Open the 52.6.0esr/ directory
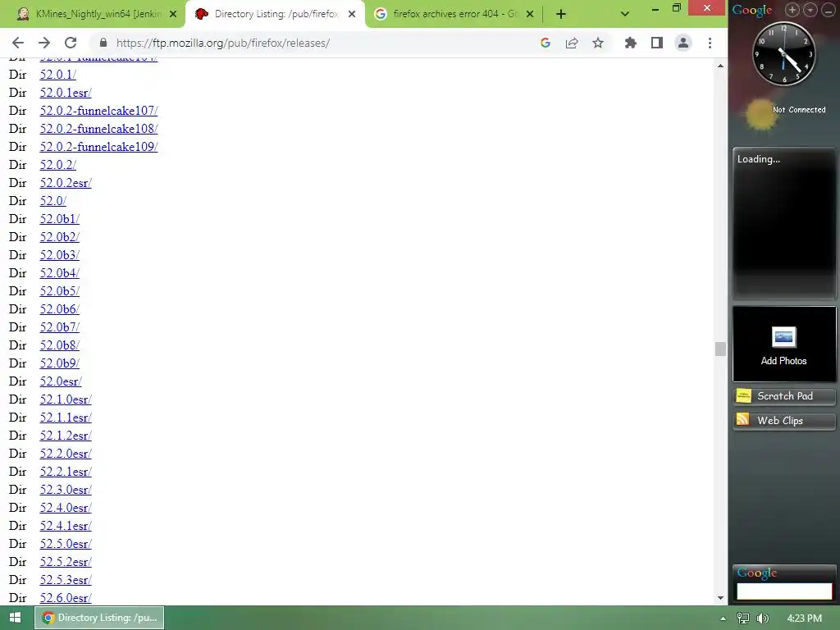The image size is (840, 630). pos(66,598)
